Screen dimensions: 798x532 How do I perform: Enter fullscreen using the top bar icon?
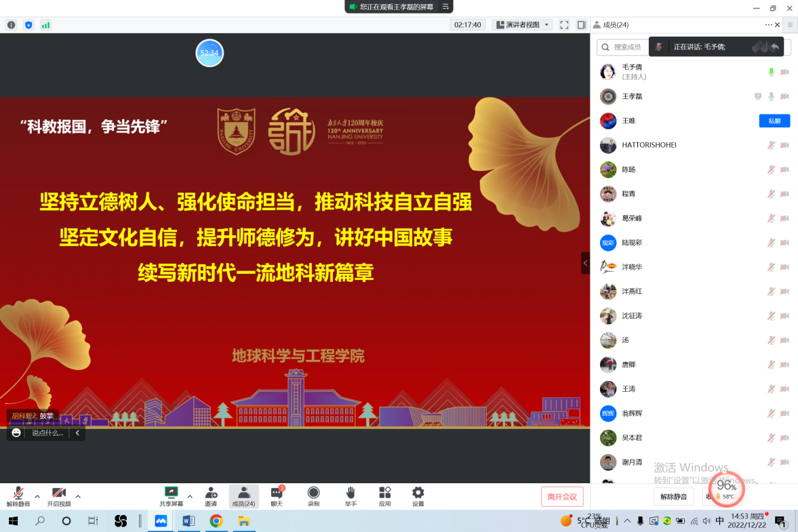tap(564, 25)
